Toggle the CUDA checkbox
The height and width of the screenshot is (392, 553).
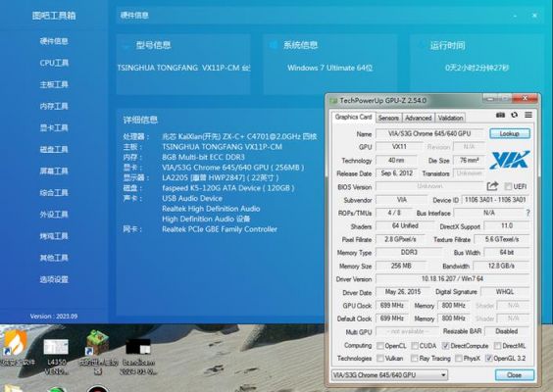[x=415, y=346]
